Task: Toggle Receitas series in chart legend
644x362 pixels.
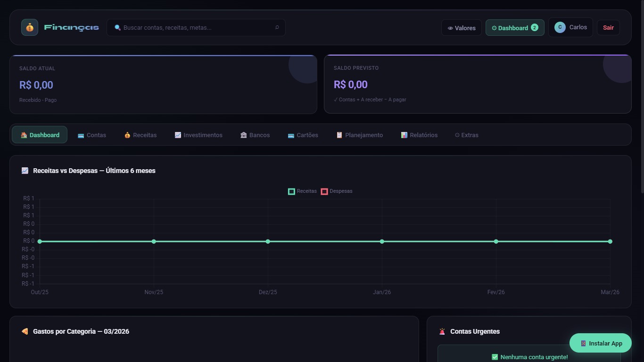Action: (302, 191)
